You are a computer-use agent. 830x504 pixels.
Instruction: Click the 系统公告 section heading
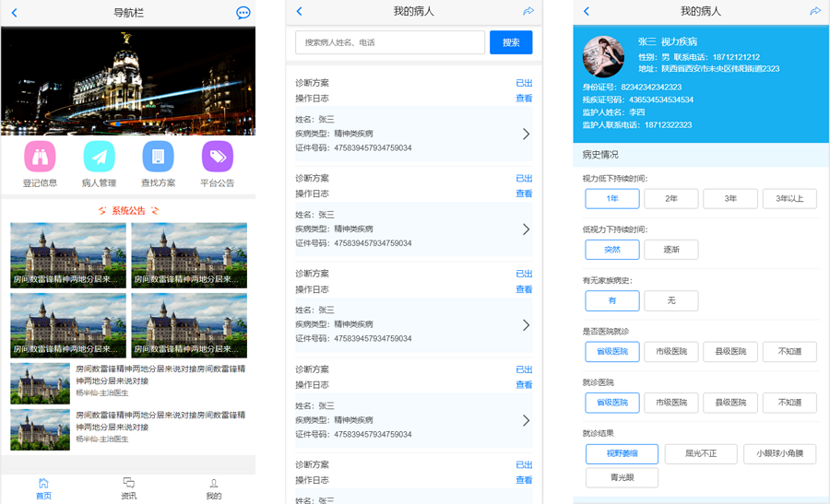pyautogui.click(x=128, y=210)
